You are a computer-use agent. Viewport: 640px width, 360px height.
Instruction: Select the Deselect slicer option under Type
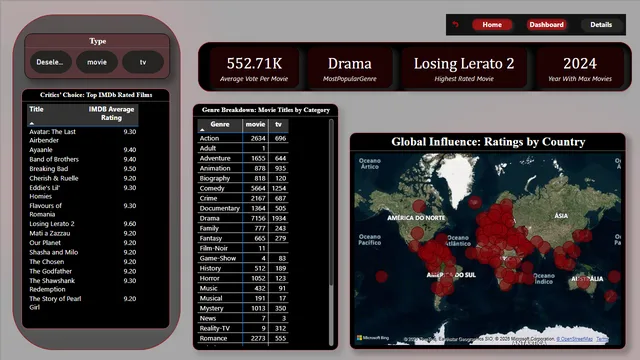[50, 62]
